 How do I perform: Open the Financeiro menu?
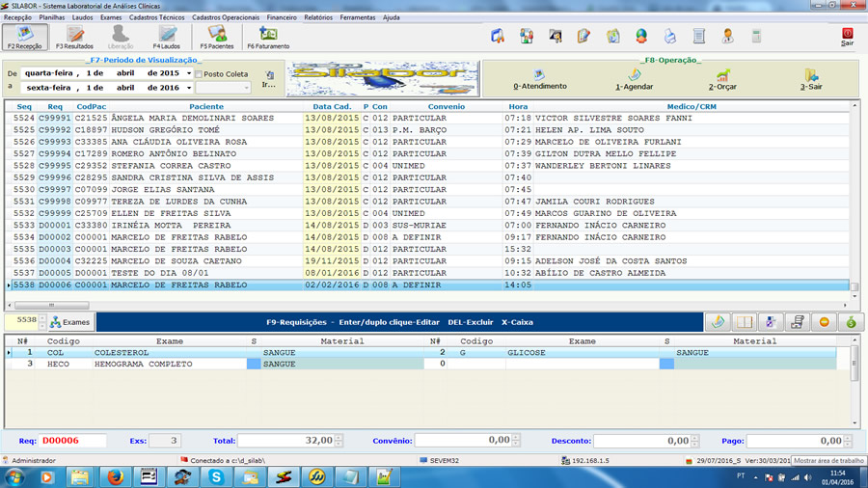[282, 17]
